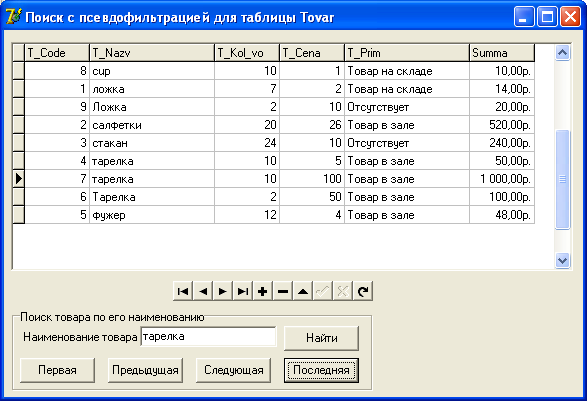The width and height of the screenshot is (587, 401).
Task: Select the lowercase 'ложка' name cell
Action: coord(152,89)
